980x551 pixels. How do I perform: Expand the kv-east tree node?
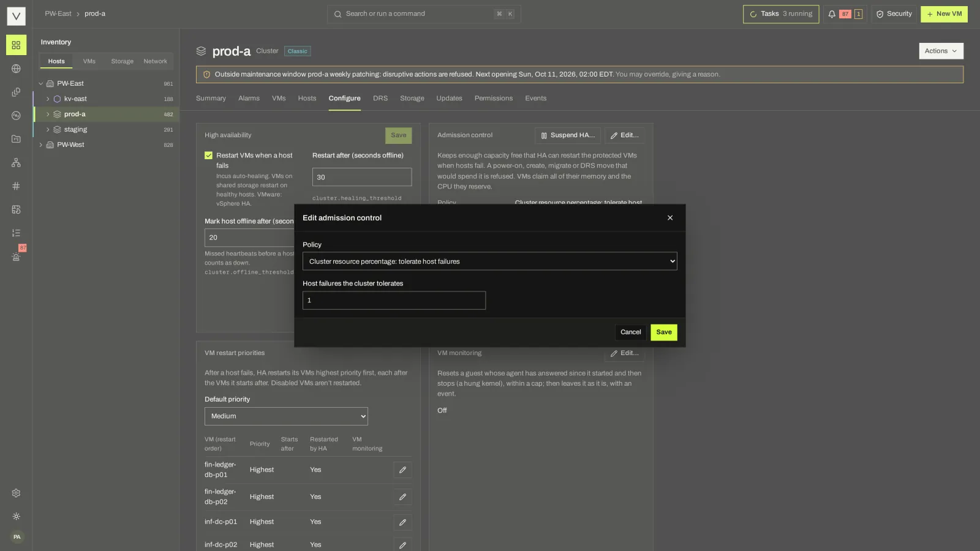coord(48,99)
